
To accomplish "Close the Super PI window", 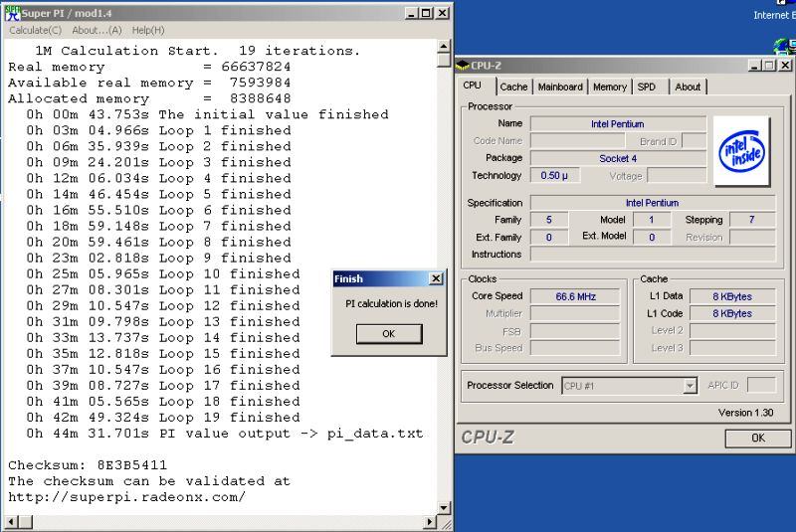I will tap(443, 13).
